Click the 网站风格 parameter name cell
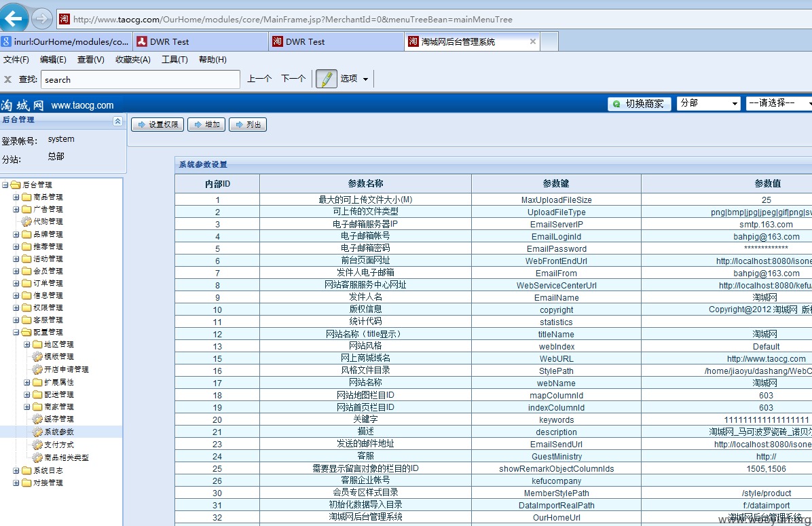This screenshot has width=812, height=526. 366,346
